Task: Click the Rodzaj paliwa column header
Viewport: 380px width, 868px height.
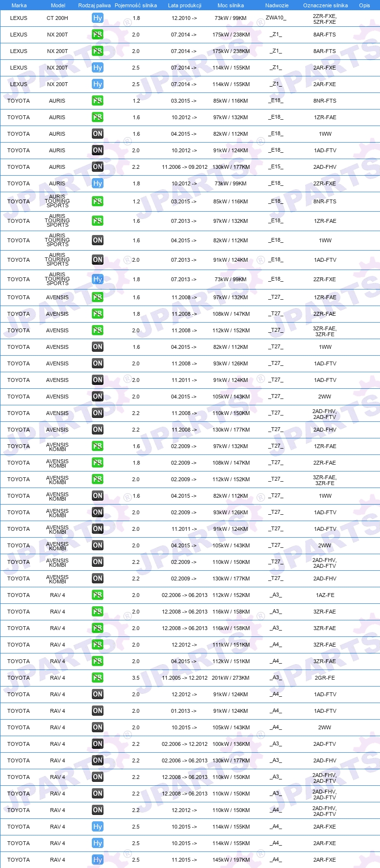Action: point(94,5)
